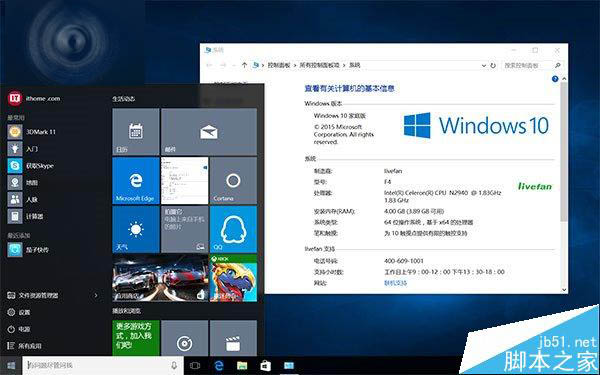Open the Movies clapperboard tile
This screenshot has width=600, height=375.
pos(233,338)
